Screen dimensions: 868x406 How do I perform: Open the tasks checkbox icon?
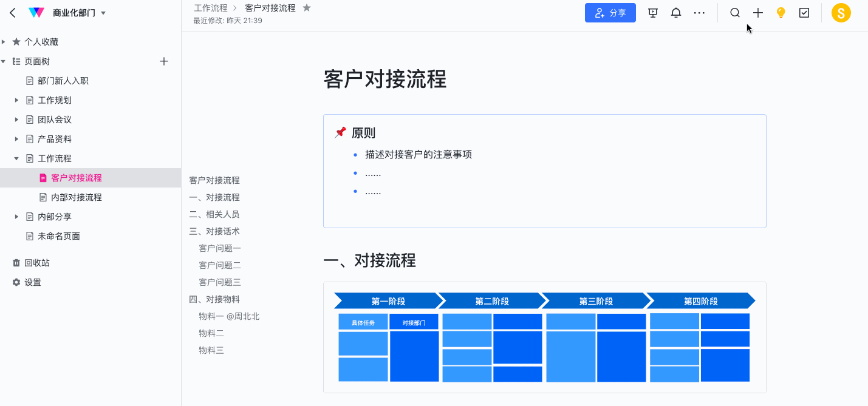(804, 13)
